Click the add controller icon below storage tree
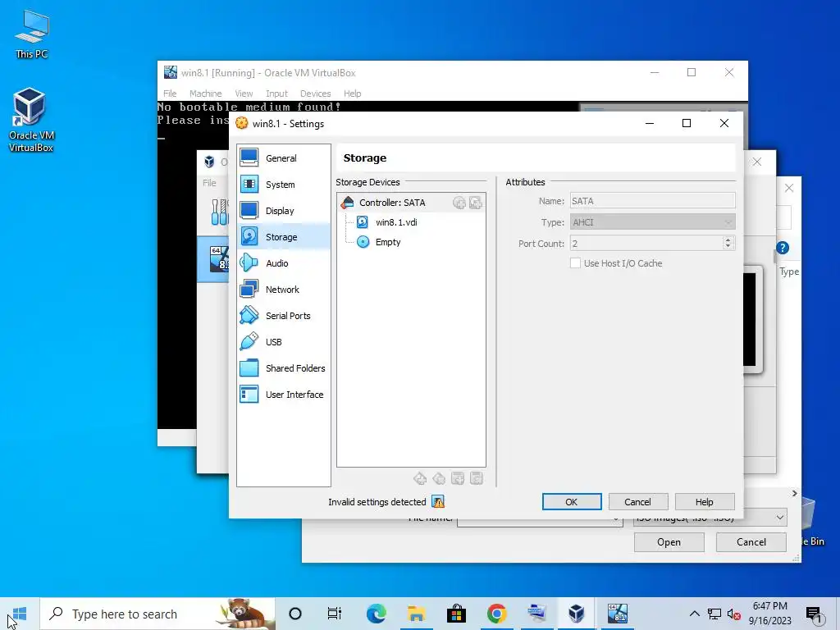This screenshot has height=630, width=840. 420,478
